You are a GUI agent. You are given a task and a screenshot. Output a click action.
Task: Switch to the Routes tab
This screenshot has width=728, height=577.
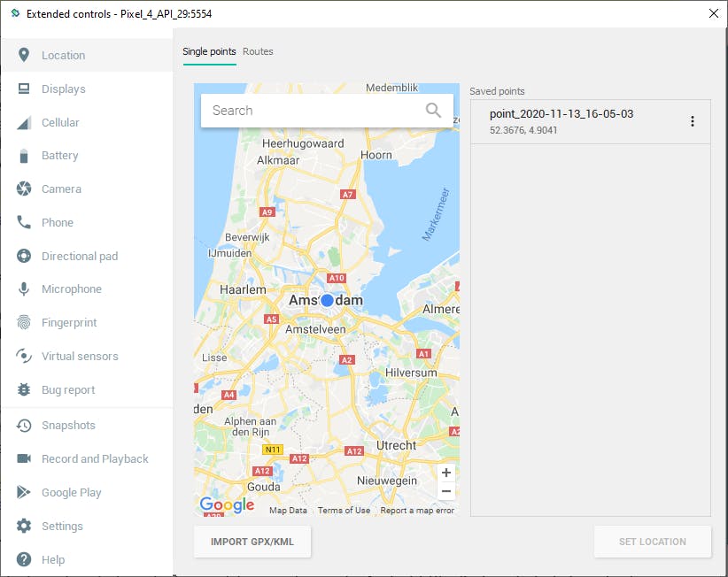258,51
